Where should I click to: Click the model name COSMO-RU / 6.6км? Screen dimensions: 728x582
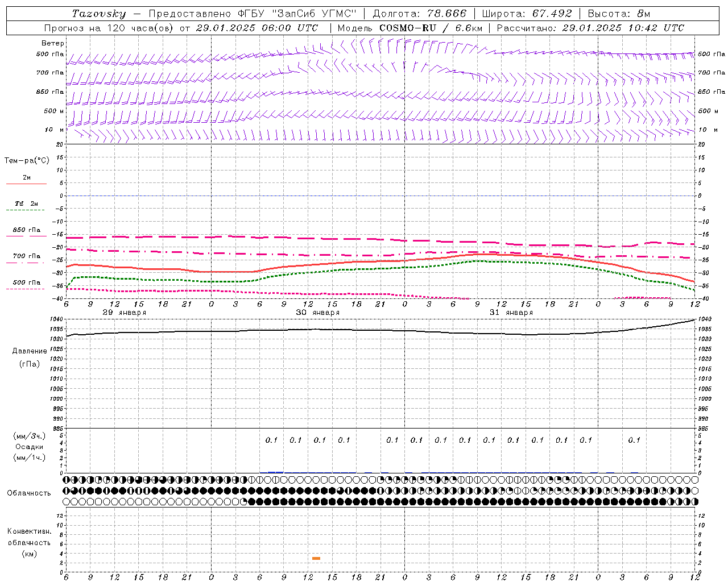431,28
